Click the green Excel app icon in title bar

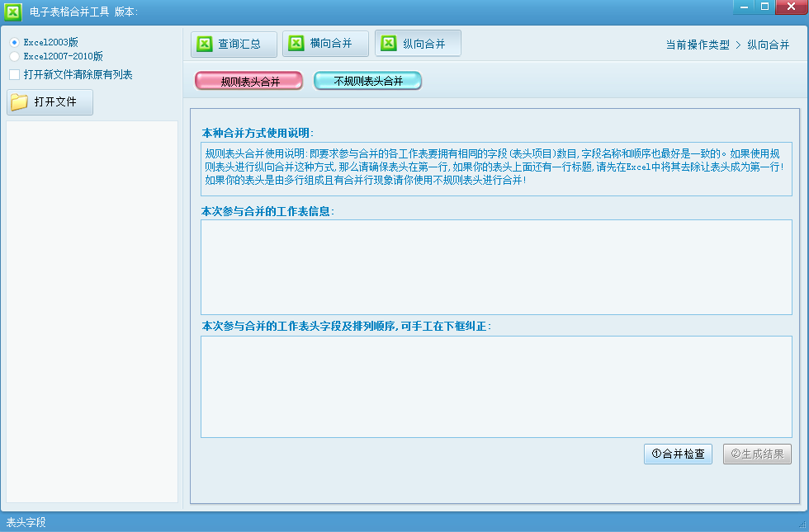13,12
